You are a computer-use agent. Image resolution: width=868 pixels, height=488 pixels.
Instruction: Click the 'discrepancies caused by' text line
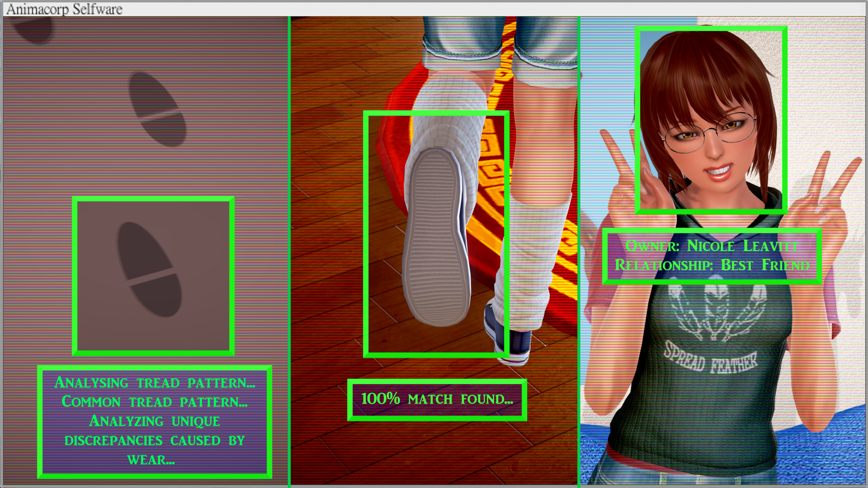(x=155, y=441)
